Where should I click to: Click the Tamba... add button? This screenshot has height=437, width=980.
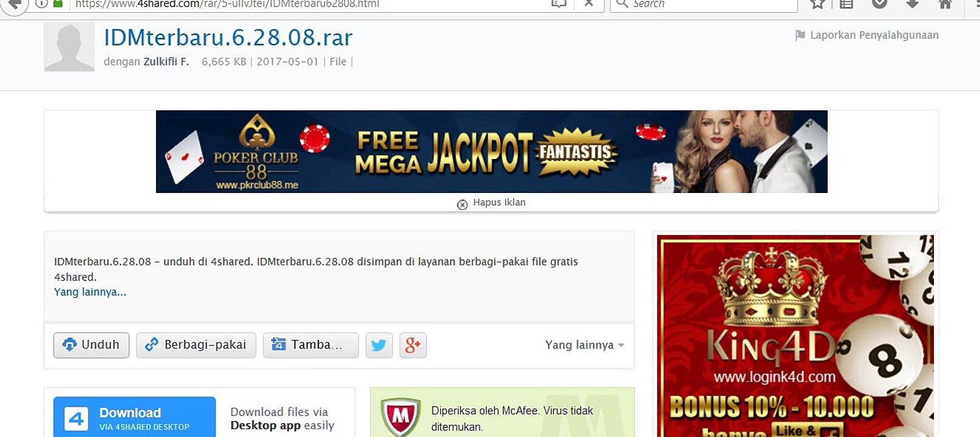point(311,345)
